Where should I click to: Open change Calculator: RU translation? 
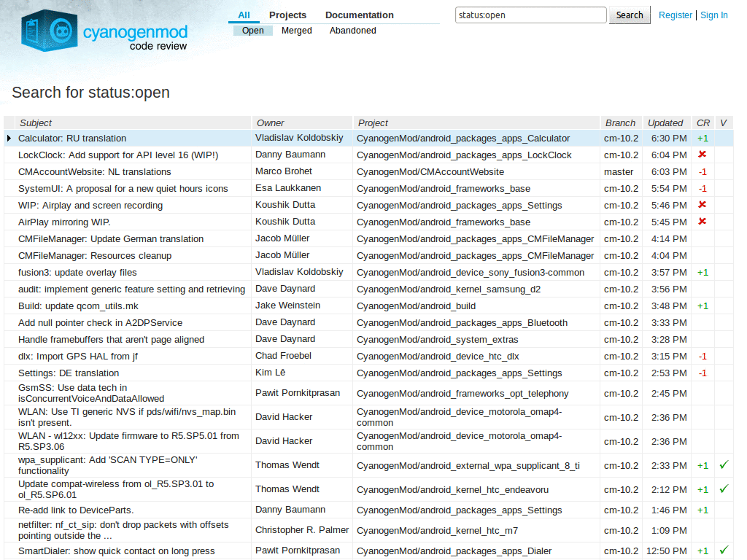point(72,138)
